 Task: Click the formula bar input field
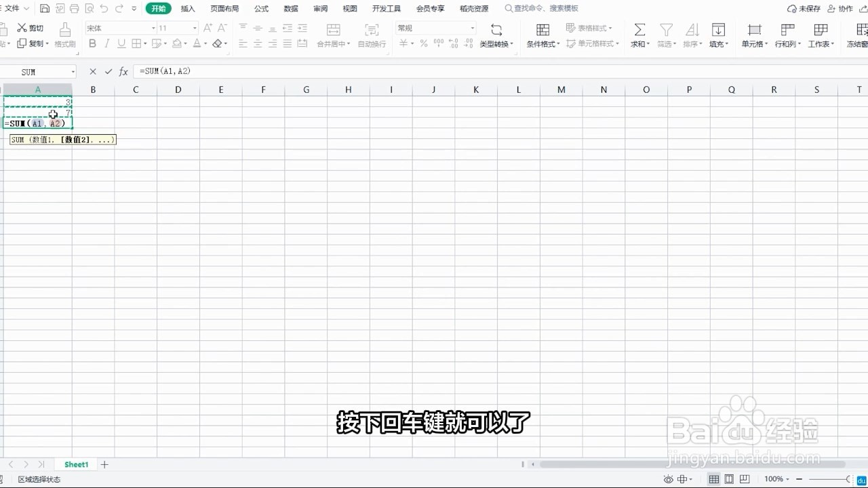point(500,71)
